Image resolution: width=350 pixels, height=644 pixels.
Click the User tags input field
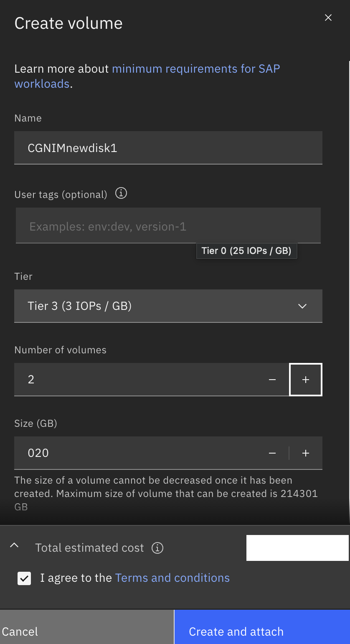tap(168, 226)
